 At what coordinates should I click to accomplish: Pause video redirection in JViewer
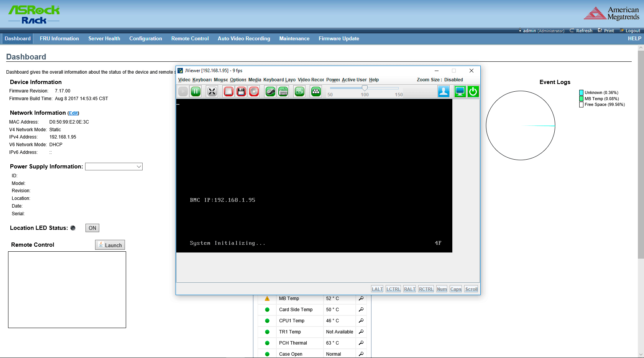point(196,91)
